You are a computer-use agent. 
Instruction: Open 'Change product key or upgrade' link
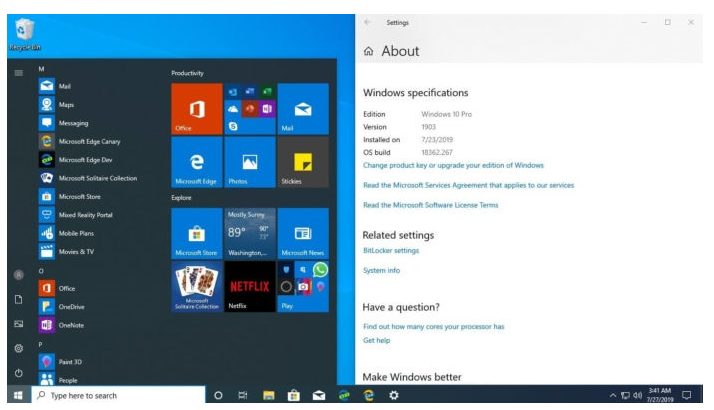pos(453,165)
